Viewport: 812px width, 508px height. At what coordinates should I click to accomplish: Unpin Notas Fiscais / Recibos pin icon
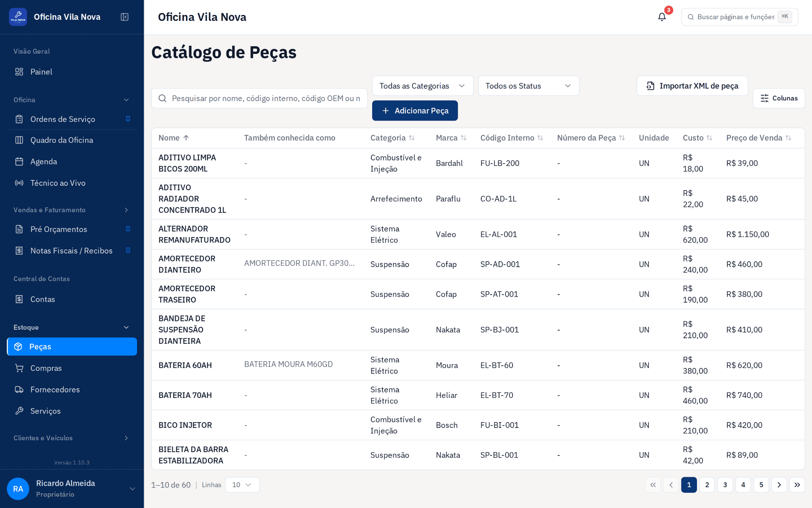click(128, 251)
